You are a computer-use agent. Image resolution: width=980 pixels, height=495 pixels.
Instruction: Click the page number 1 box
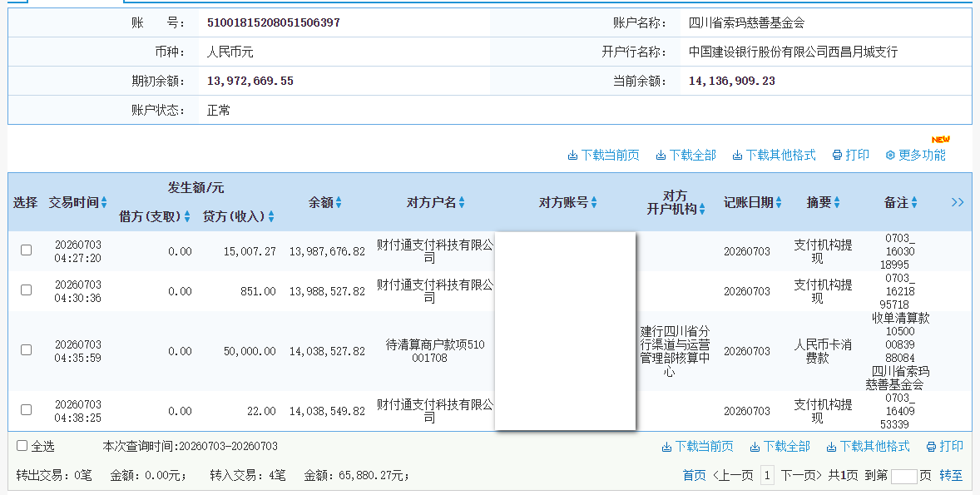(767, 476)
